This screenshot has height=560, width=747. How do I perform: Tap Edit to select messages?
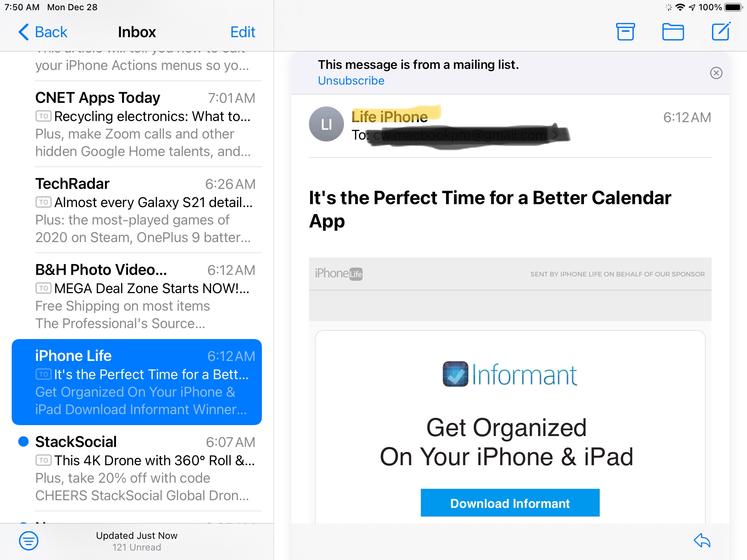(x=243, y=32)
